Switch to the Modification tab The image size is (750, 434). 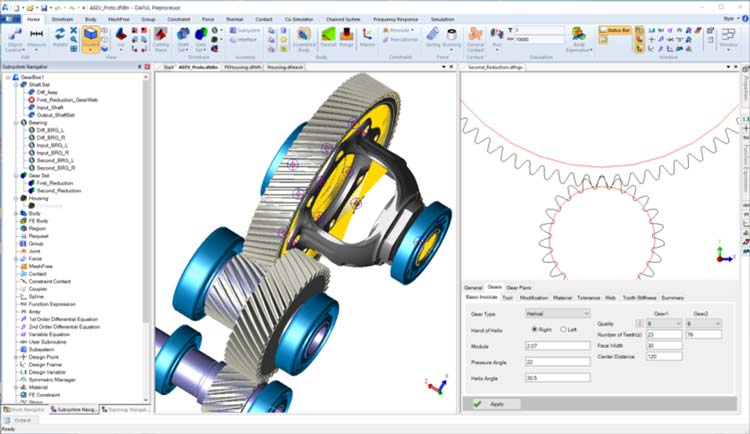[534, 298]
